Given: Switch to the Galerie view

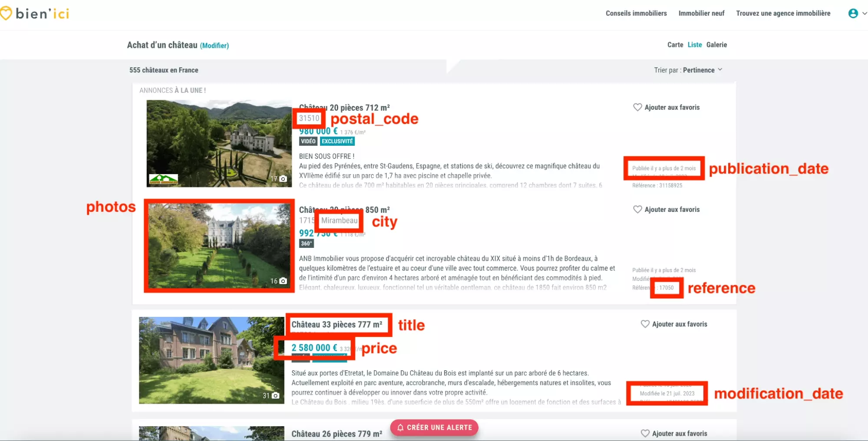Looking at the screenshot, I should pos(716,45).
